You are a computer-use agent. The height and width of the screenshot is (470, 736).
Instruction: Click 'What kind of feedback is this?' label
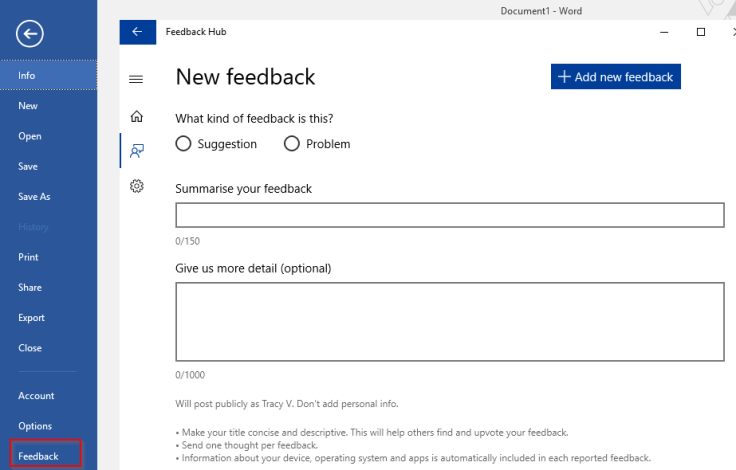tap(254, 119)
